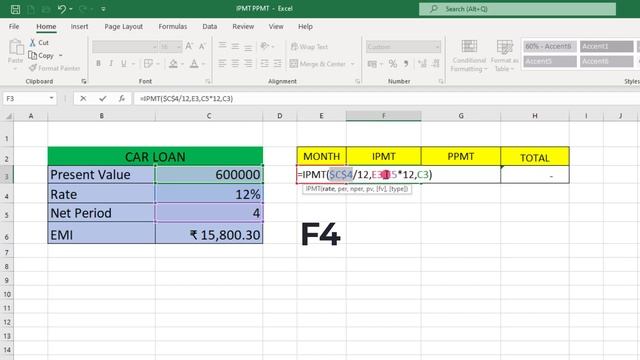
Task: Toggle Underline formatting
Action: tap(123, 64)
